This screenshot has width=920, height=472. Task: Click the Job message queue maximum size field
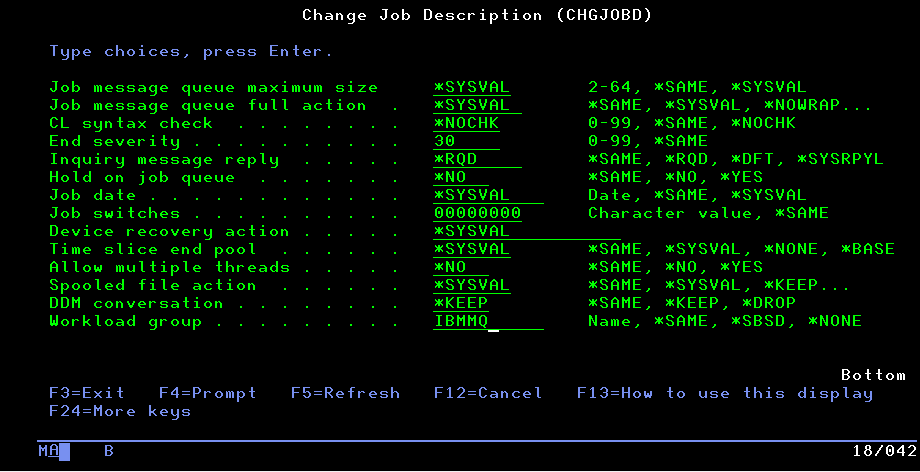472,88
